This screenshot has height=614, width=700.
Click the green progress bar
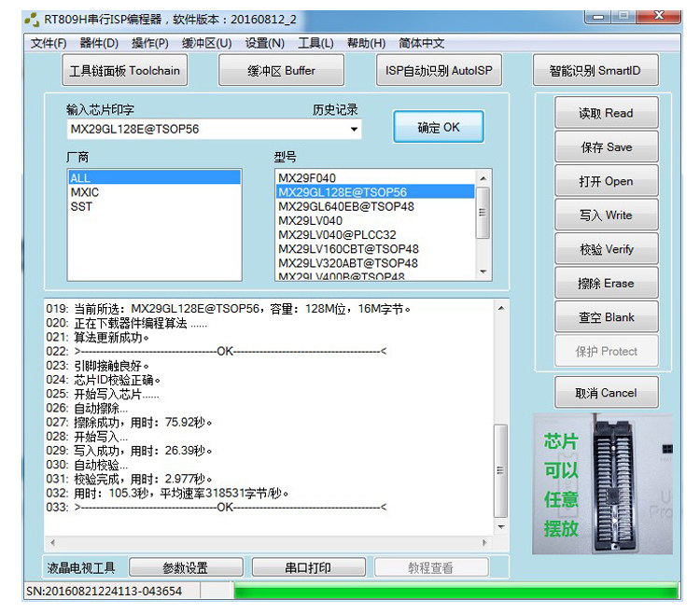tap(455, 592)
